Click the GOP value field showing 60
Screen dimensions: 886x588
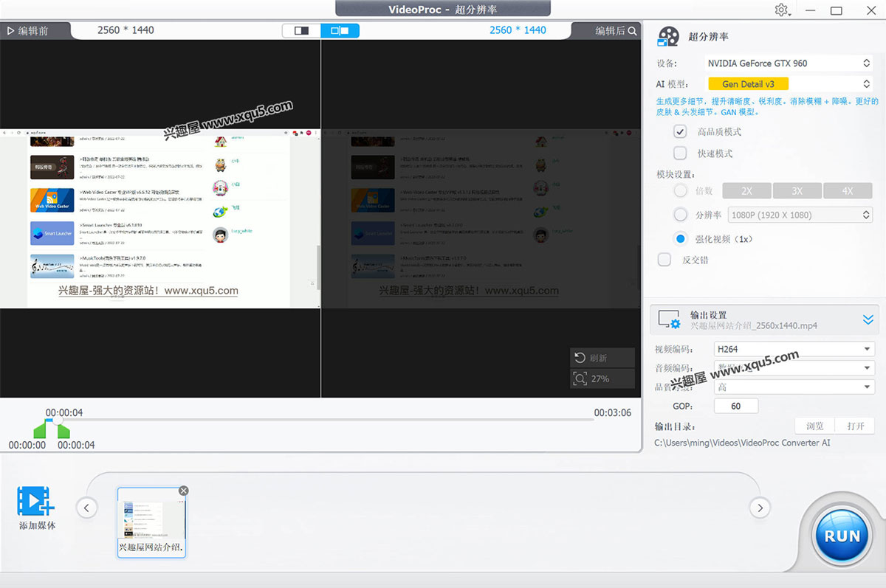click(x=736, y=407)
